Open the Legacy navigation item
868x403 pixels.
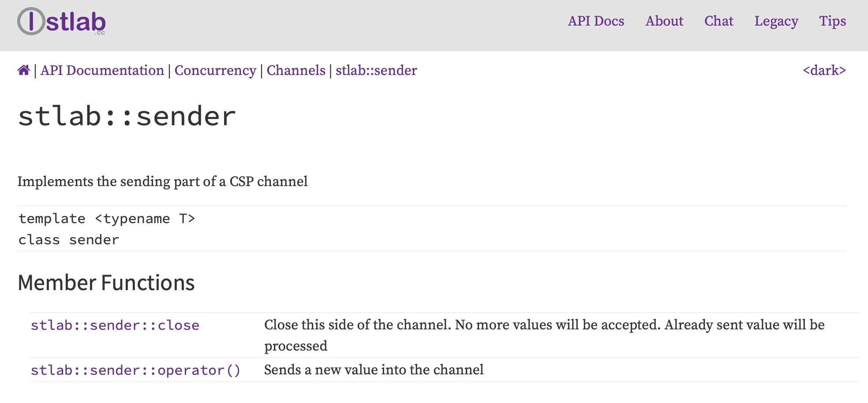[776, 21]
